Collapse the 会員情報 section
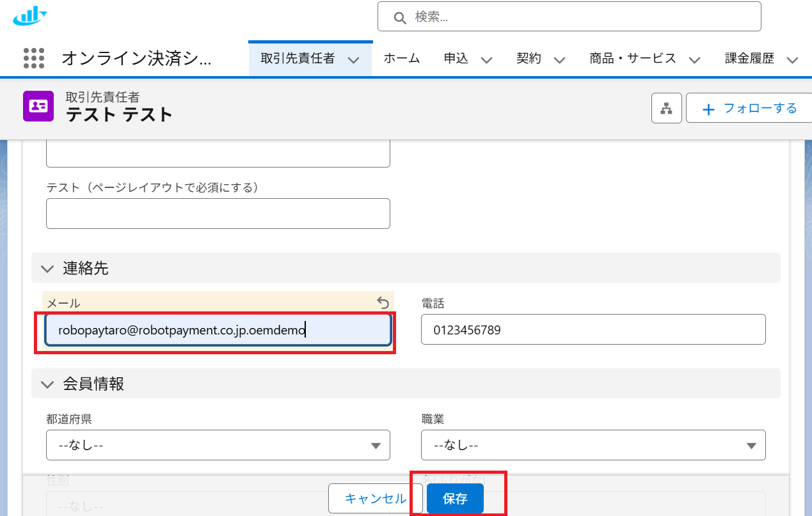812x516 pixels. 47,384
